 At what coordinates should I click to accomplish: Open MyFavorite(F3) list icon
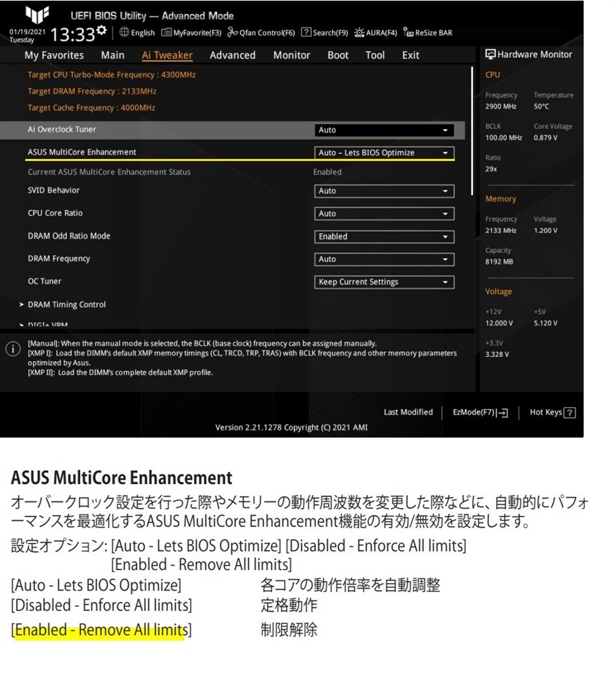tap(166, 32)
